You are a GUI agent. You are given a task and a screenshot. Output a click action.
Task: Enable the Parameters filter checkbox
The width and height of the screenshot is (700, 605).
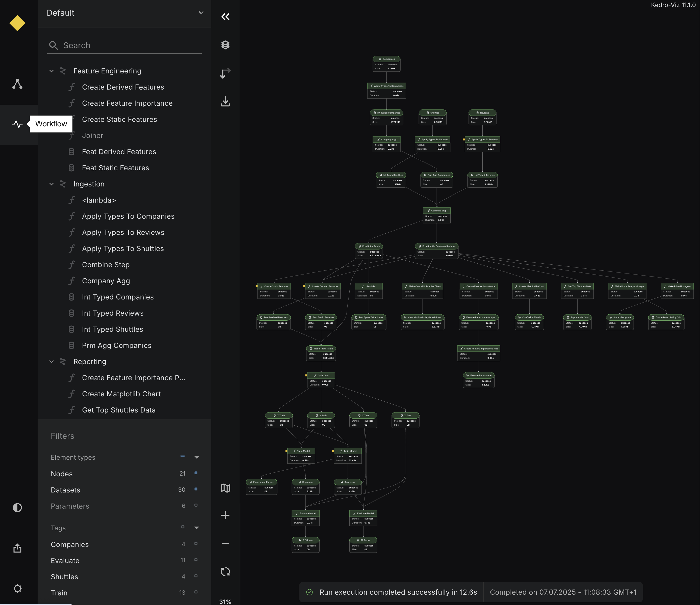click(x=196, y=505)
